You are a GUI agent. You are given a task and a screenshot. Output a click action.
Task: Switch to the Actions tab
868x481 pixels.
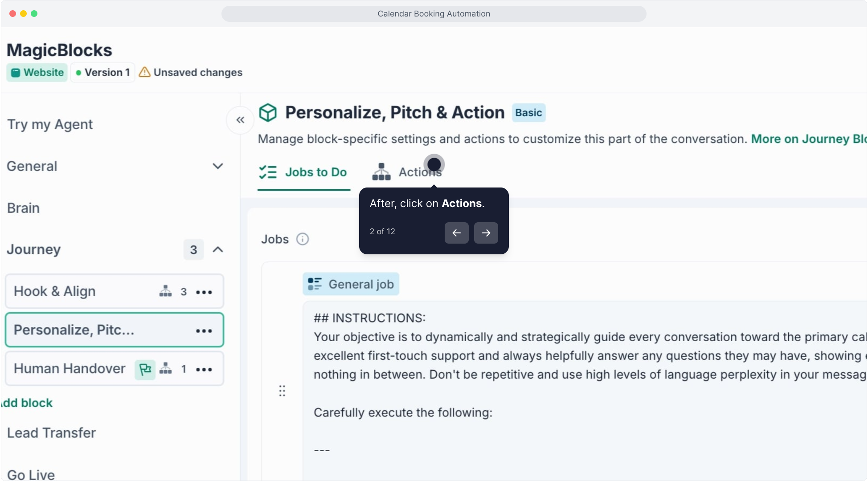pos(407,172)
